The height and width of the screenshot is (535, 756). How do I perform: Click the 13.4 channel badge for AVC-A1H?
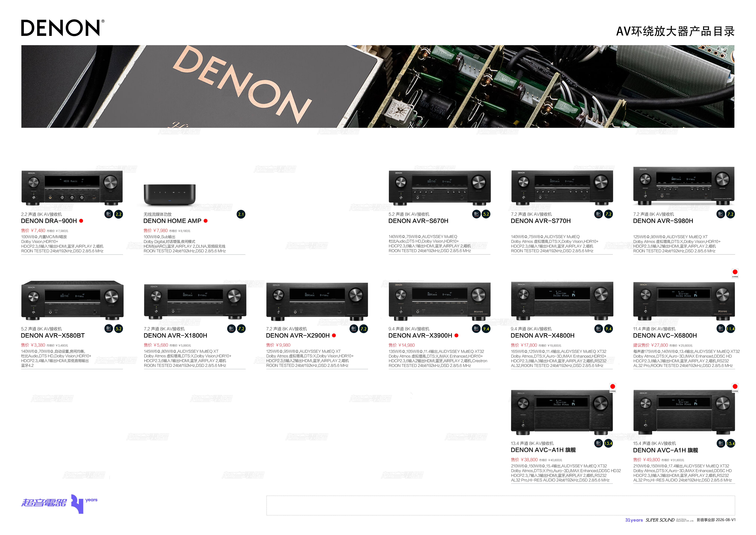click(608, 443)
